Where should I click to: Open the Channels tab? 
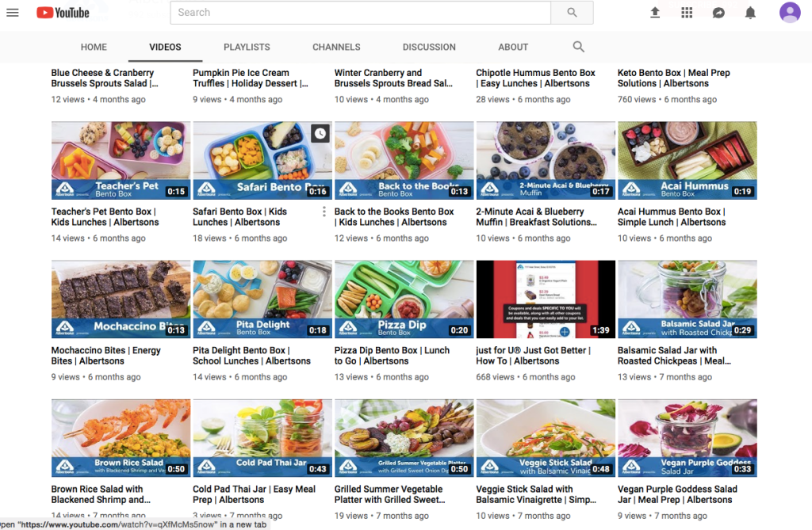pyautogui.click(x=336, y=48)
